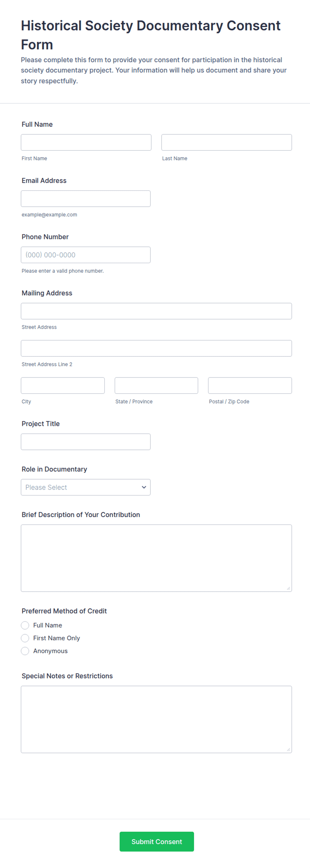Click the First Name input field

point(86,142)
